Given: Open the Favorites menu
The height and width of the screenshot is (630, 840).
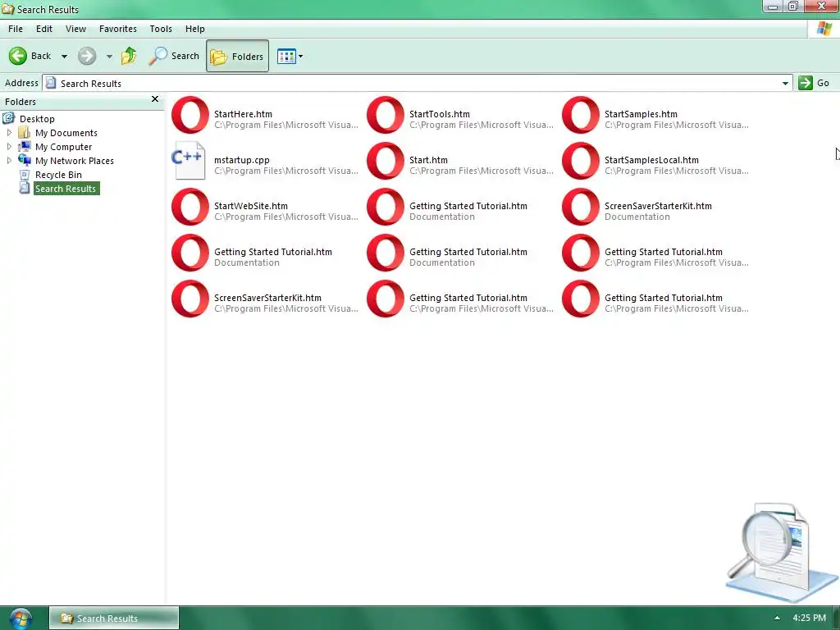Looking at the screenshot, I should point(118,29).
